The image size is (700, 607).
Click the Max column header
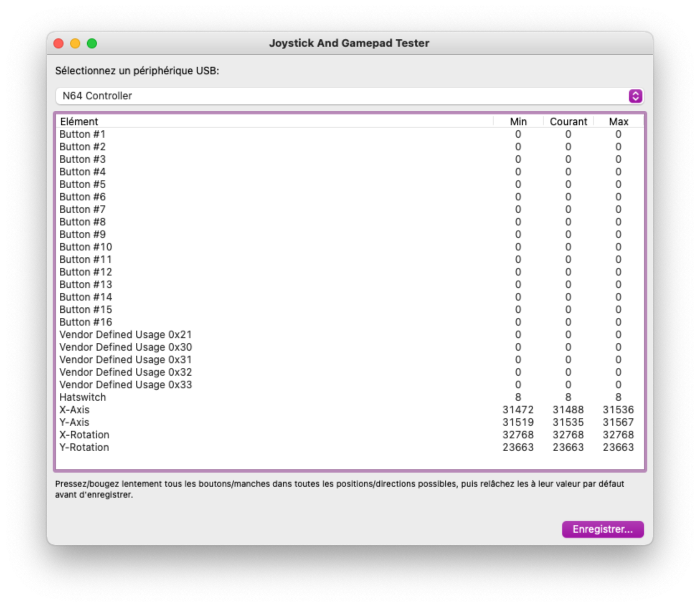[x=618, y=121]
